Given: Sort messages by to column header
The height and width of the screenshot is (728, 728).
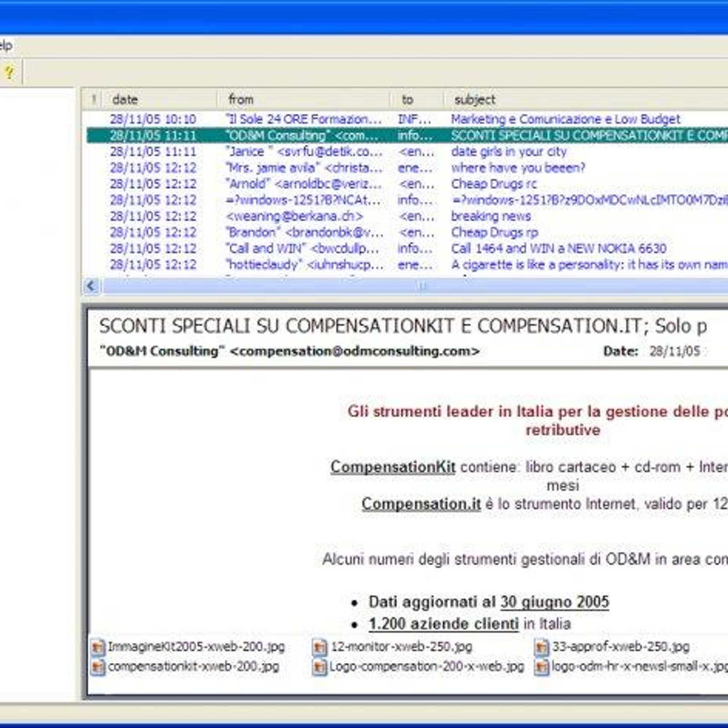Looking at the screenshot, I should pos(416,99).
